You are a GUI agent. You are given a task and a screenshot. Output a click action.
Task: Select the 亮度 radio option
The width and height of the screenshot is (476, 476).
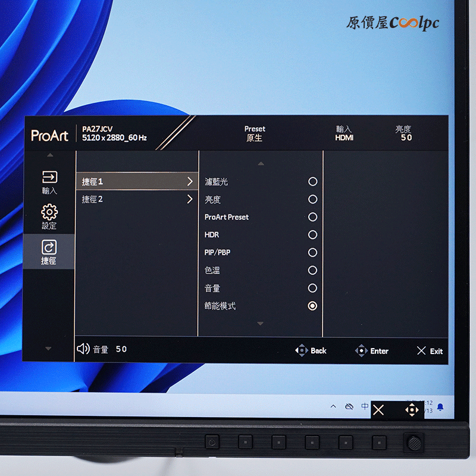313,199
